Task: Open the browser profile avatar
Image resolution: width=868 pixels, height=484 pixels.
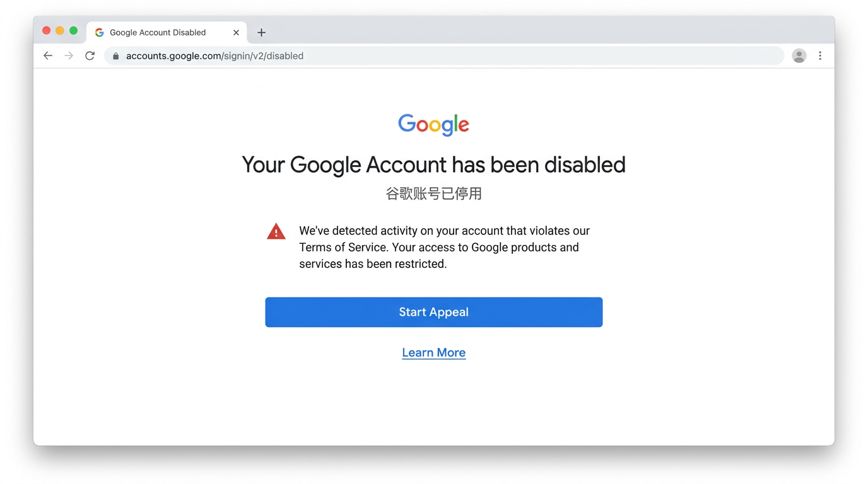Action: (799, 55)
